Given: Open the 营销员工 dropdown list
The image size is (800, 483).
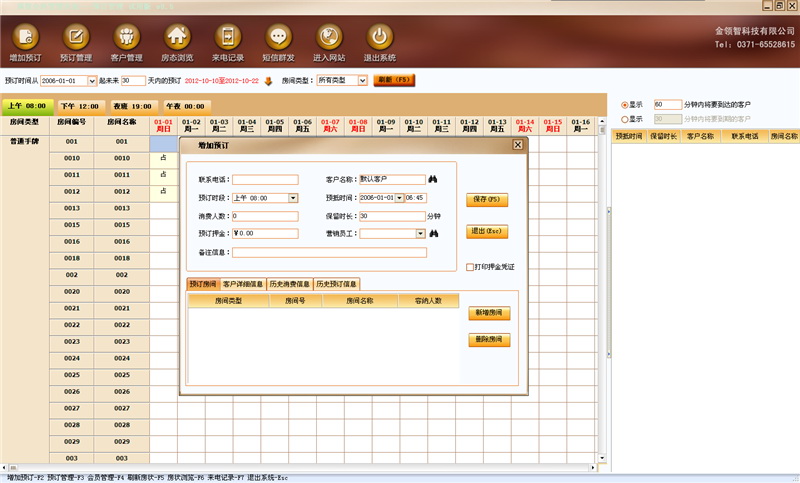Looking at the screenshot, I should 420,234.
